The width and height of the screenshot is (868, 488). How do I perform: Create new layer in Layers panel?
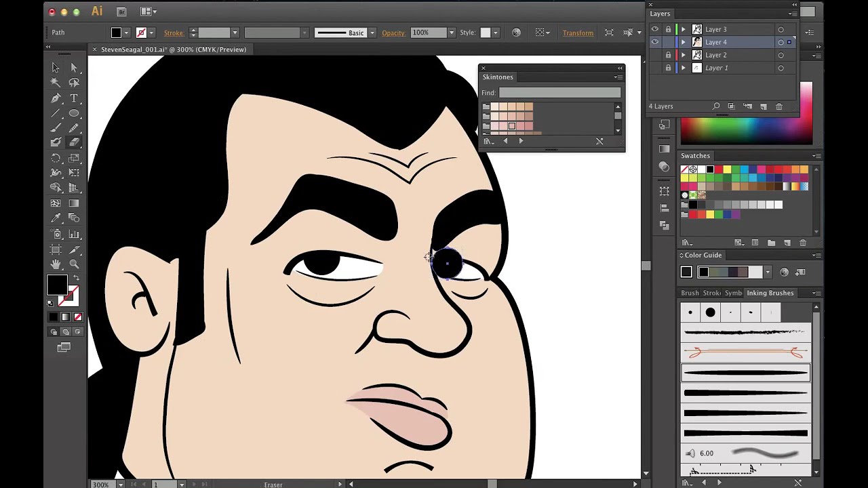pos(763,106)
